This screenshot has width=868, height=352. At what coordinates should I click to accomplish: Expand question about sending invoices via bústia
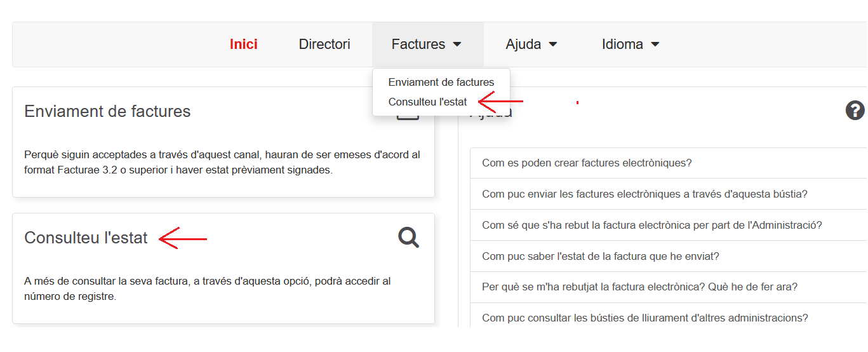pyautogui.click(x=644, y=194)
